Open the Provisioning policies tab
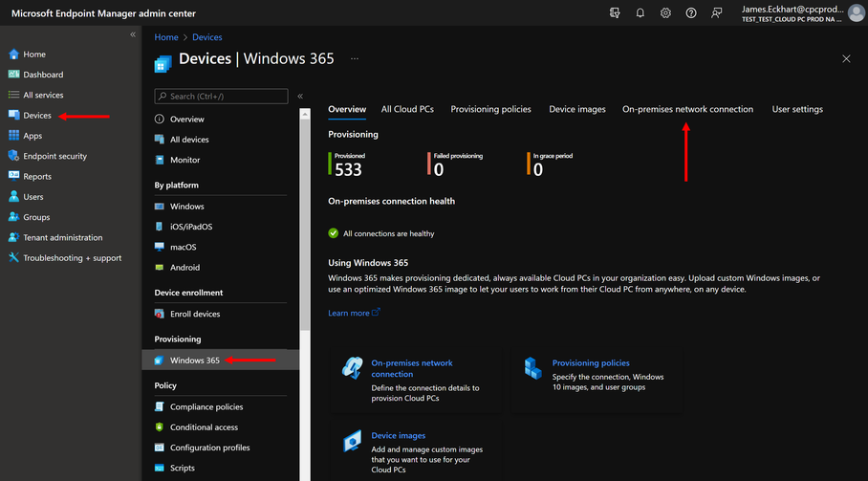This screenshot has height=481, width=868. [490, 109]
